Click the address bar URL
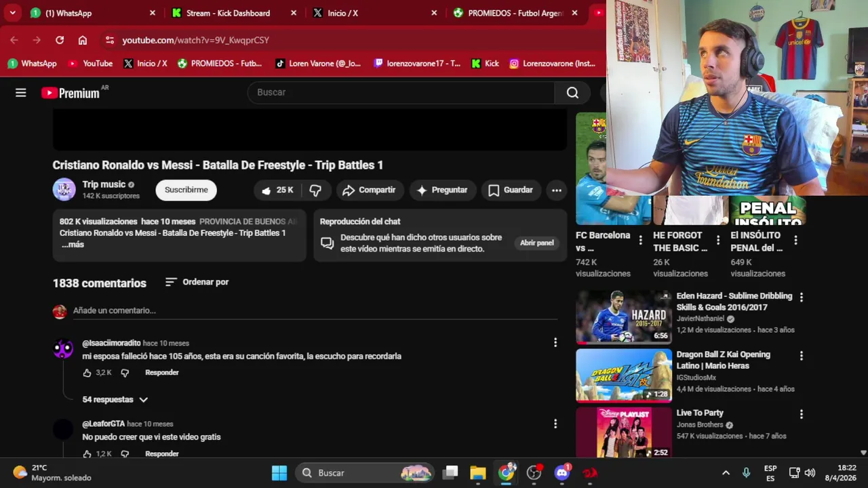Viewport: 868px width, 488px height. click(195, 40)
